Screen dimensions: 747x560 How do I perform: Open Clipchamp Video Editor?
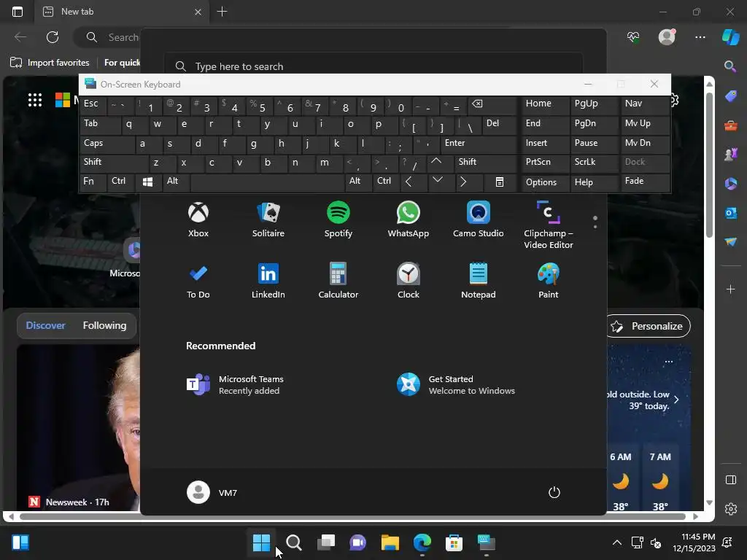[549, 225]
